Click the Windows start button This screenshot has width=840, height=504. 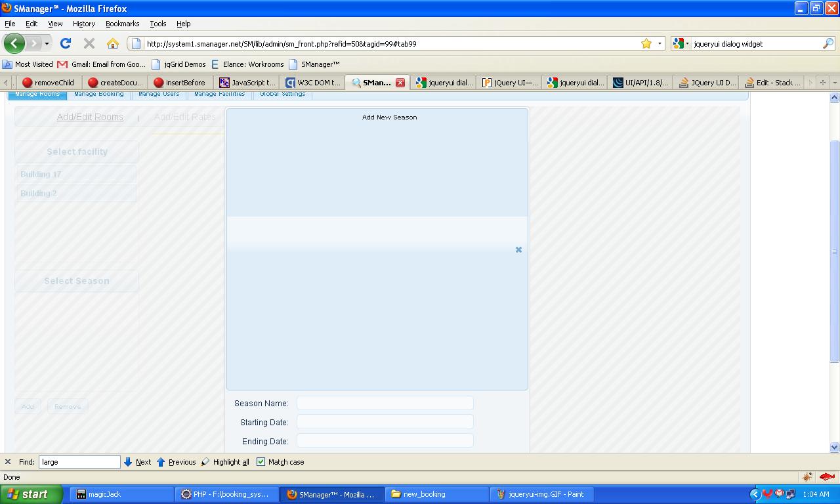[x=31, y=494]
